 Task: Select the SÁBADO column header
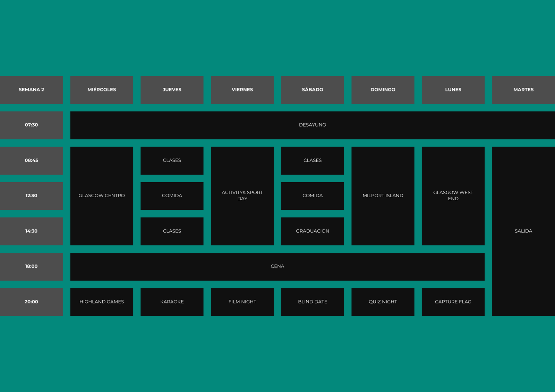pos(313,90)
